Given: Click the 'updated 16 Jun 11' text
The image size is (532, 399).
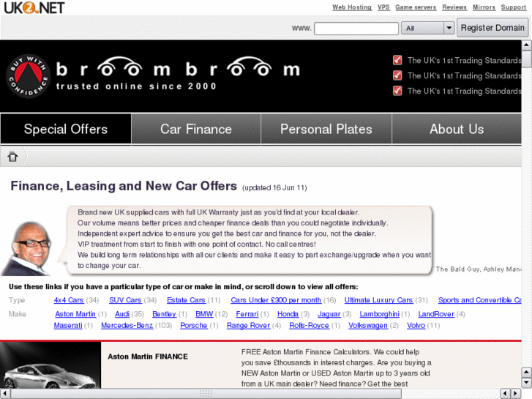Looking at the screenshot, I should tap(274, 187).
